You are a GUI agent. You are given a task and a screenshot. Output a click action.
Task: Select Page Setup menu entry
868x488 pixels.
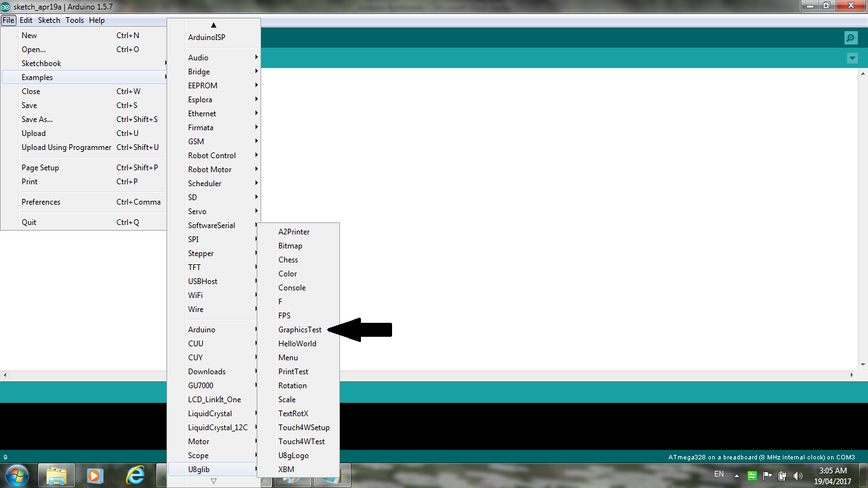point(85,168)
